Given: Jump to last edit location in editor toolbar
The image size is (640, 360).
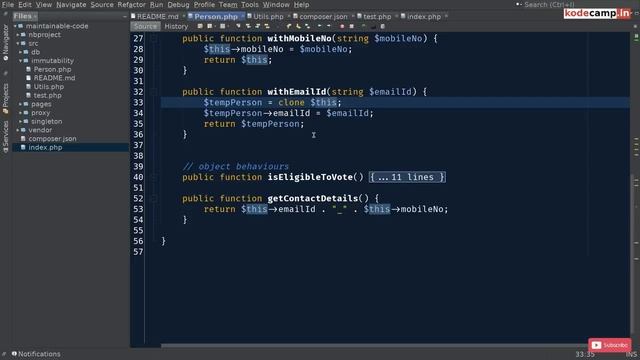Looking at the screenshot, I should tap(200, 26).
